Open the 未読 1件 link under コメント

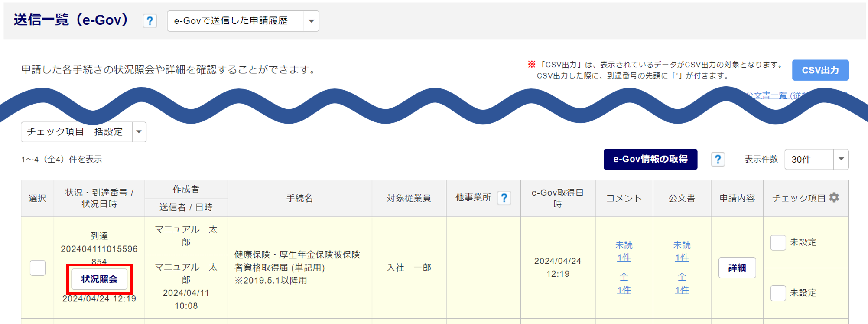624,251
